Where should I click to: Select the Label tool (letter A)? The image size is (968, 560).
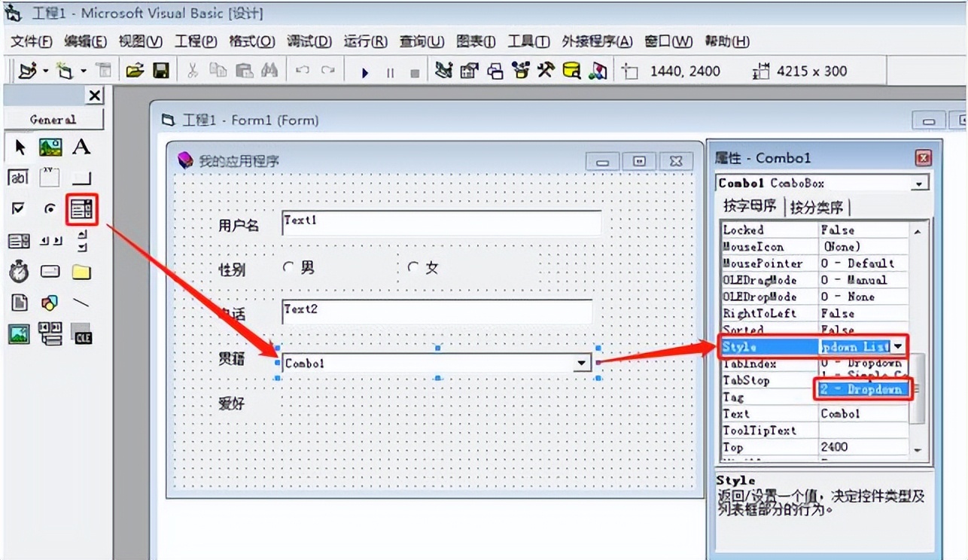[81, 148]
